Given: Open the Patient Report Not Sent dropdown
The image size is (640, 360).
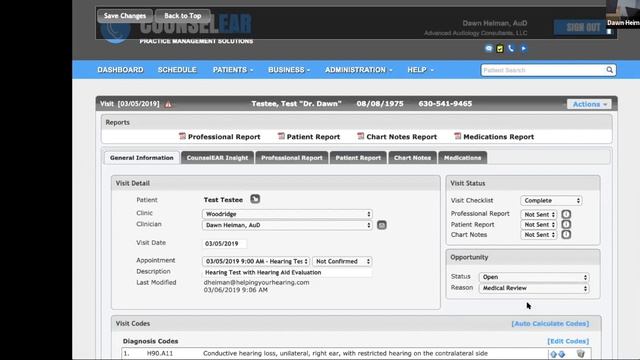Looking at the screenshot, I should point(539,224).
